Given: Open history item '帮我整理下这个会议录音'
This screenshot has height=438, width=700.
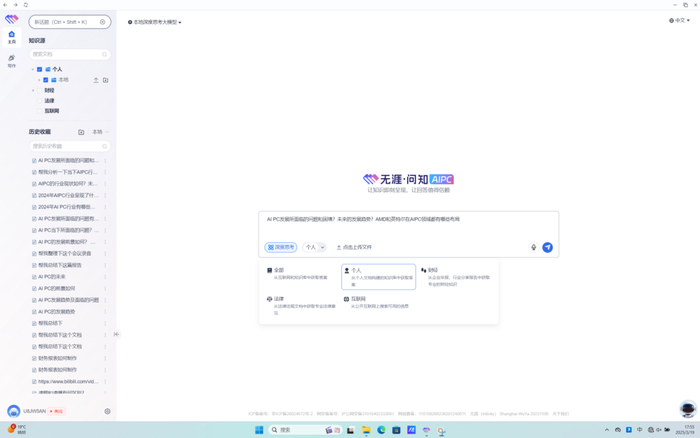Looking at the screenshot, I should click(64, 254).
